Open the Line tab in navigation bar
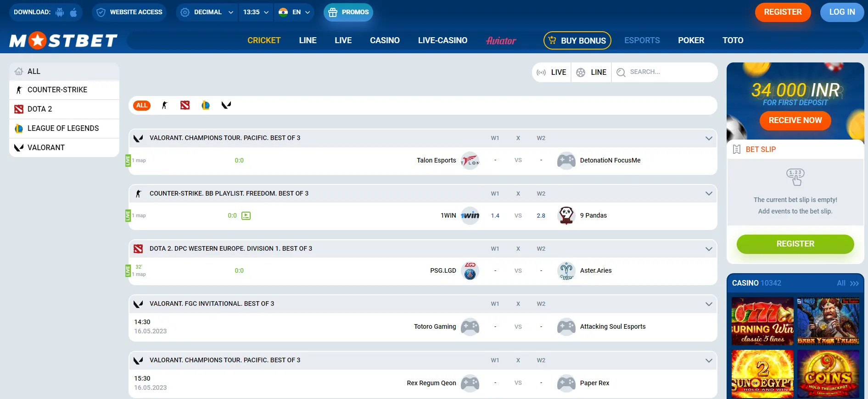 (308, 40)
